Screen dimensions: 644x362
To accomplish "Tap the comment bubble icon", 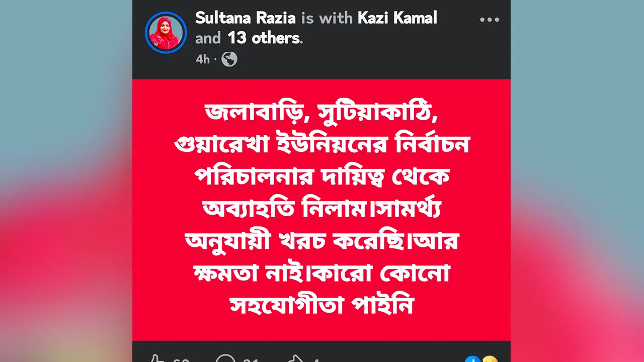I will [225, 359].
